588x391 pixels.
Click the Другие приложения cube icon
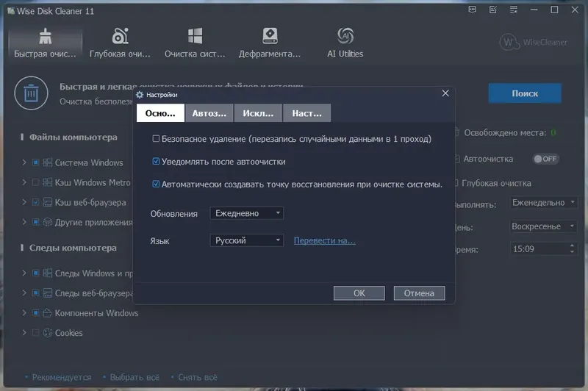point(47,222)
